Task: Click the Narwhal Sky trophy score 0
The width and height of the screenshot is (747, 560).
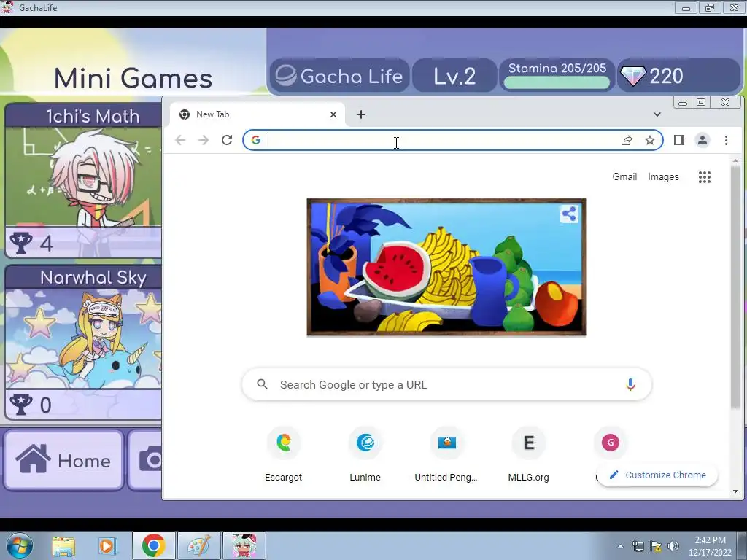Action: point(31,405)
